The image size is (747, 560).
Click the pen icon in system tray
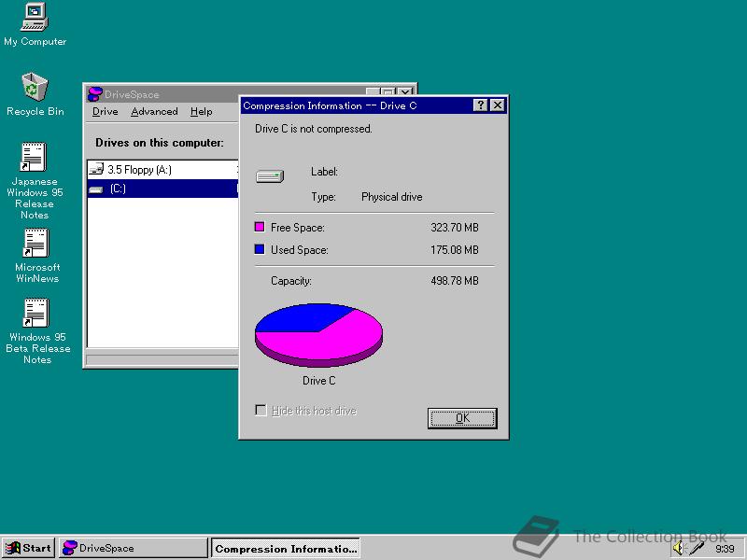pos(697,548)
